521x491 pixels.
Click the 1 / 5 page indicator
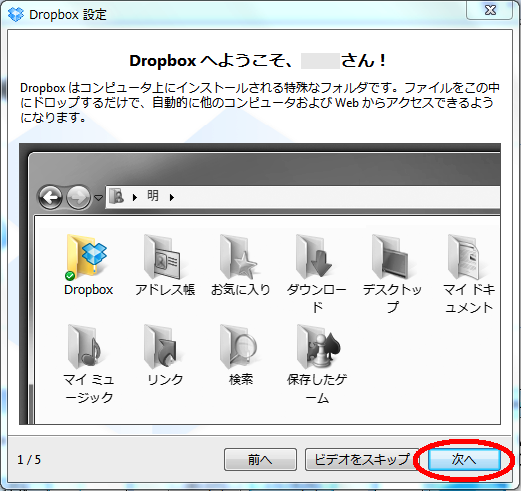pyautogui.click(x=29, y=460)
